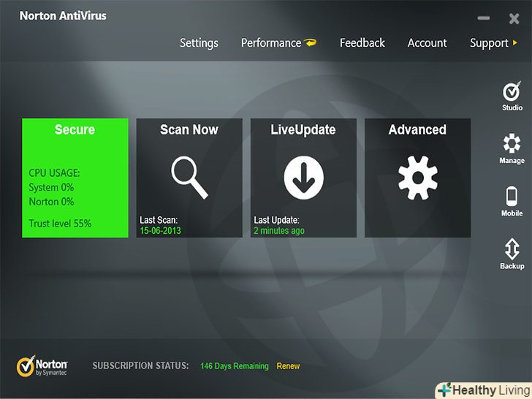Viewport: 532px width, 399px height.
Task: Click the LiveUpdate download arrow icon
Action: 304,178
